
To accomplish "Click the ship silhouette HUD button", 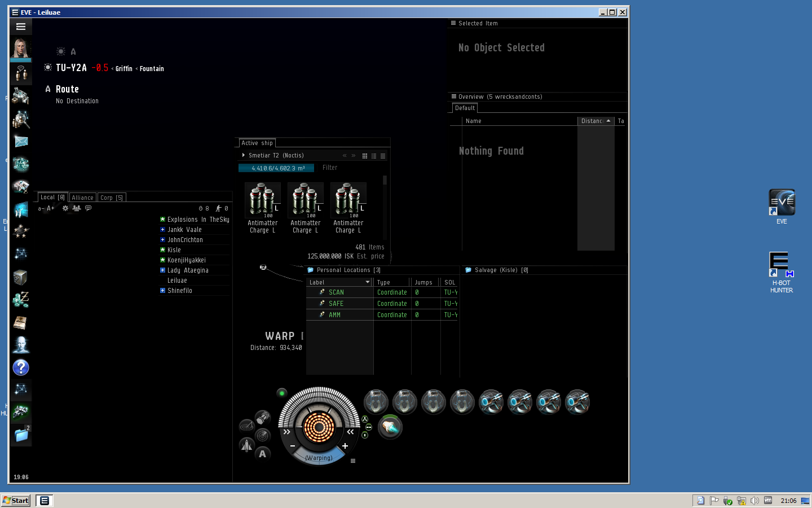I will click(x=246, y=445).
